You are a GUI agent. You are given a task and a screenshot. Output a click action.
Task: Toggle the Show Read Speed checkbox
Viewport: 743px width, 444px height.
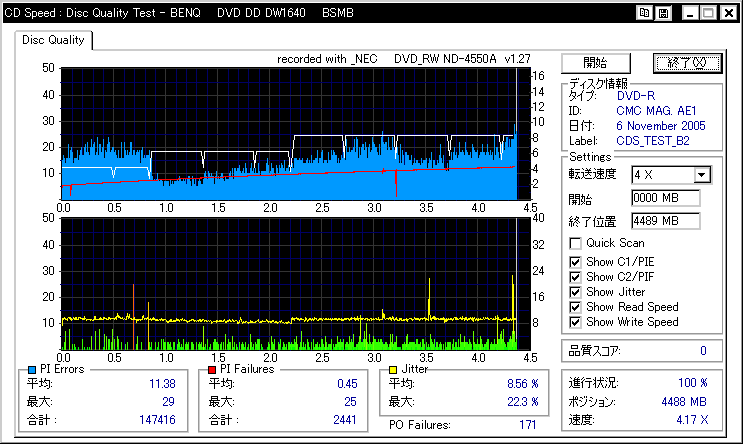(575, 307)
